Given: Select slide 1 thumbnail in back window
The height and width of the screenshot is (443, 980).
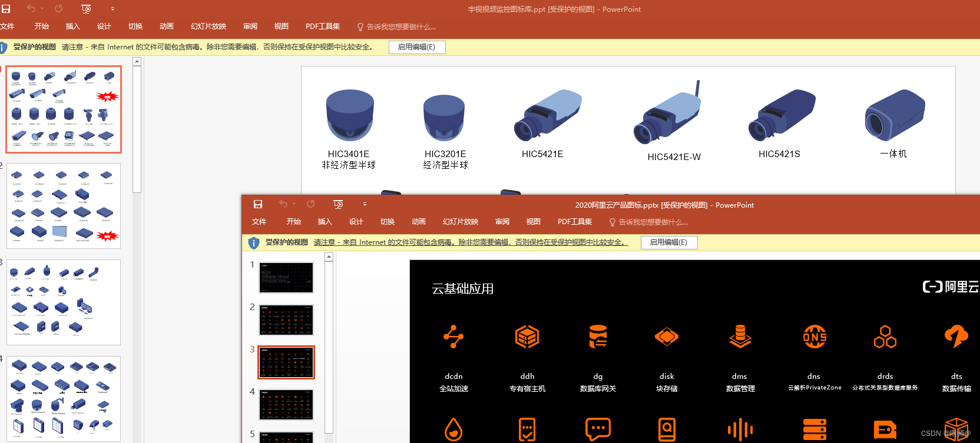Looking at the screenshot, I should tap(64, 109).
